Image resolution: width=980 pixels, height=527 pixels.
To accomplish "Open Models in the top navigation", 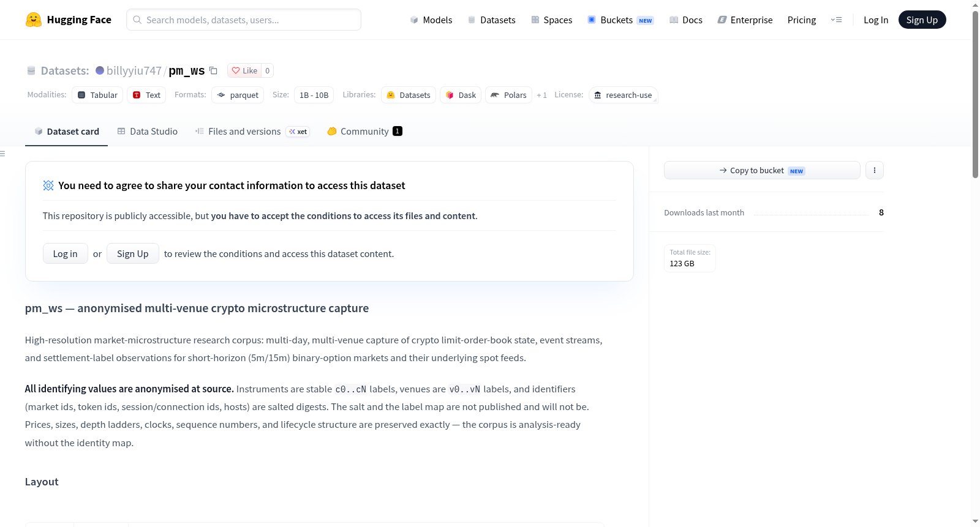I will click(x=431, y=20).
